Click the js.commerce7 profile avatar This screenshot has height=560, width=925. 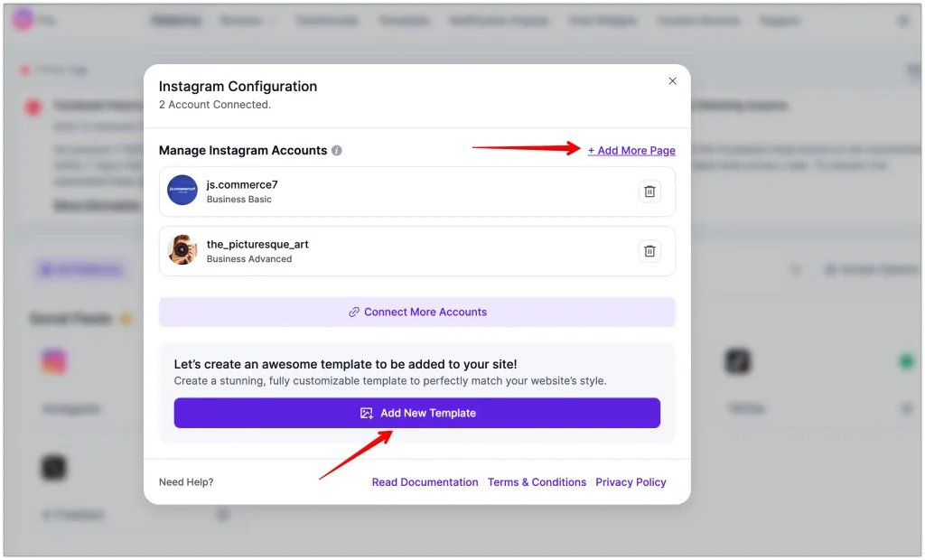(x=182, y=190)
